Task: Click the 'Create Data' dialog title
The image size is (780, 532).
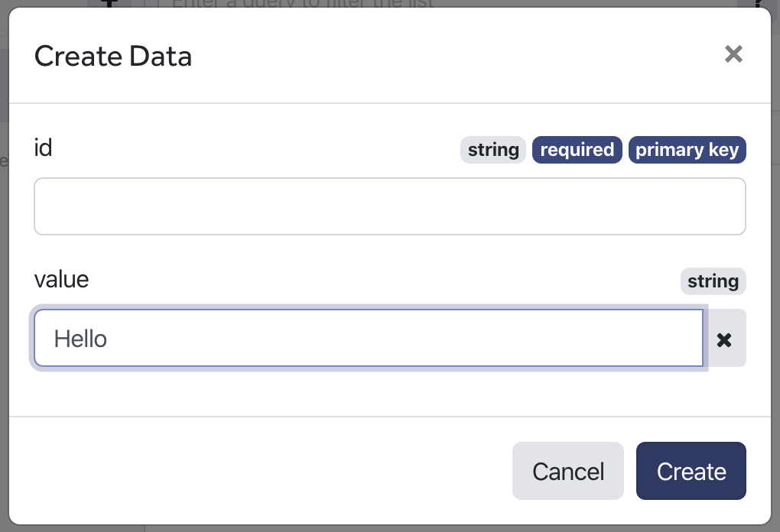Action: click(113, 57)
